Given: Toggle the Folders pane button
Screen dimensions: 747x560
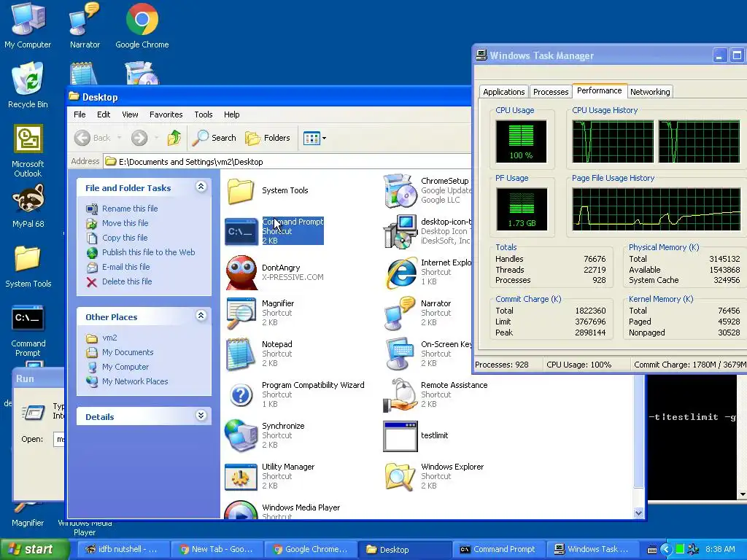Looking at the screenshot, I should click(268, 138).
